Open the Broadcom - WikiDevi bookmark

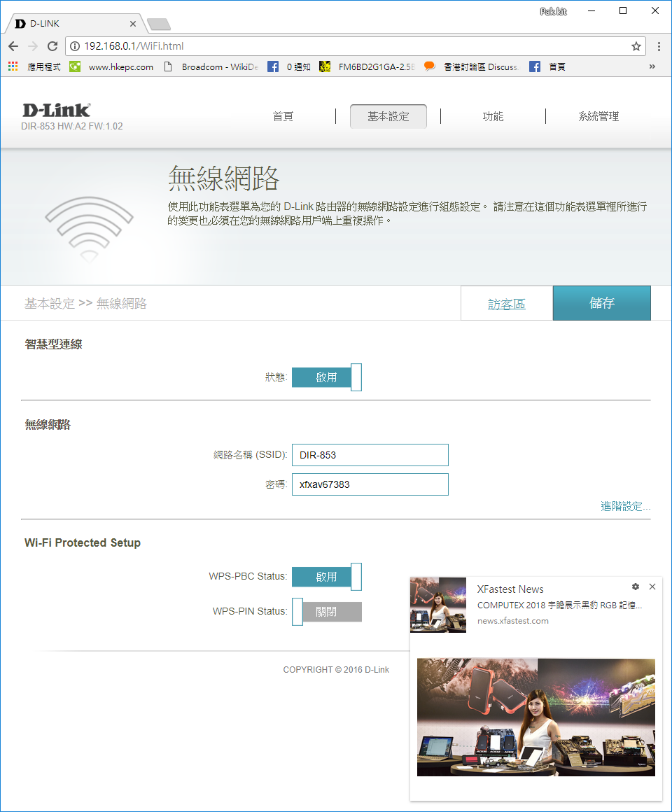click(211, 66)
